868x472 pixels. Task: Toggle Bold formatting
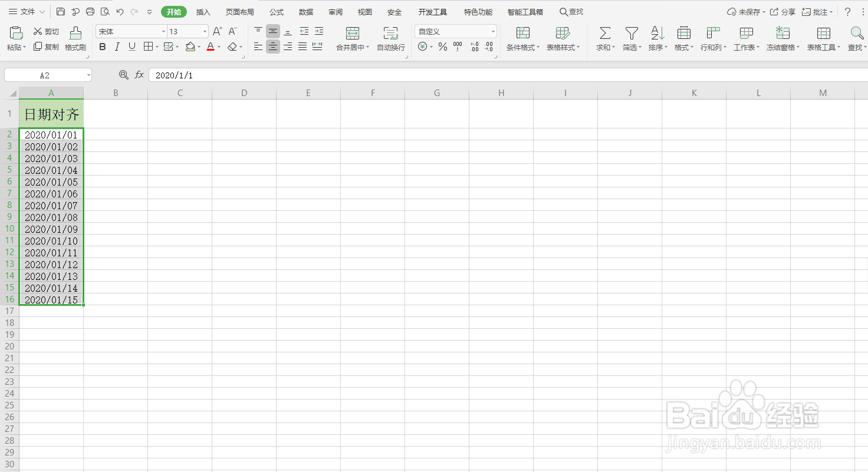pos(103,47)
